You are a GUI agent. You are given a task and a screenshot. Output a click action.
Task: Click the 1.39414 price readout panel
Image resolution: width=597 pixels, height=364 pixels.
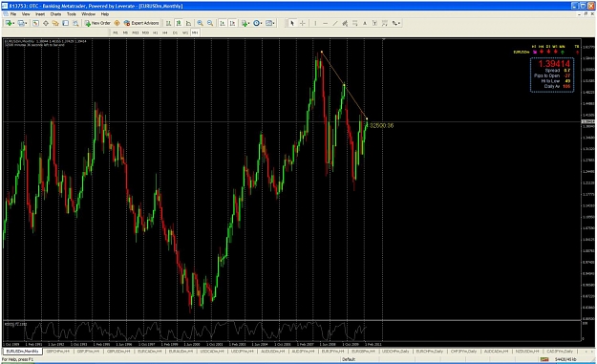(552, 75)
